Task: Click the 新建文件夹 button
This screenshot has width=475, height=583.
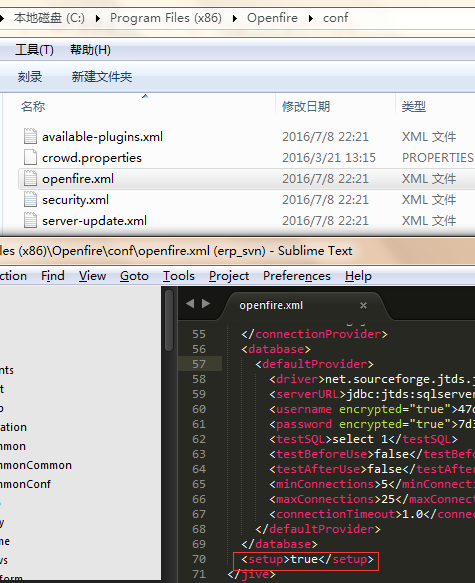Action: coord(102,77)
